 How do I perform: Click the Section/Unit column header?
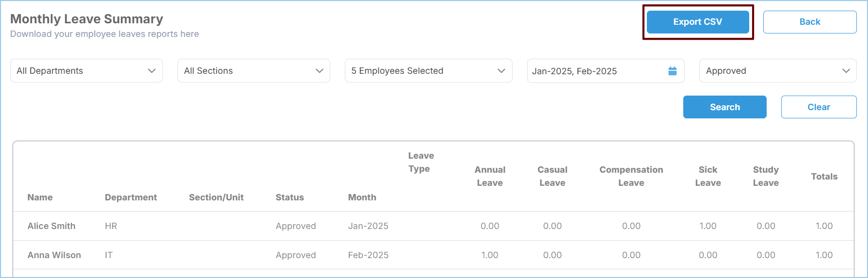click(x=216, y=197)
